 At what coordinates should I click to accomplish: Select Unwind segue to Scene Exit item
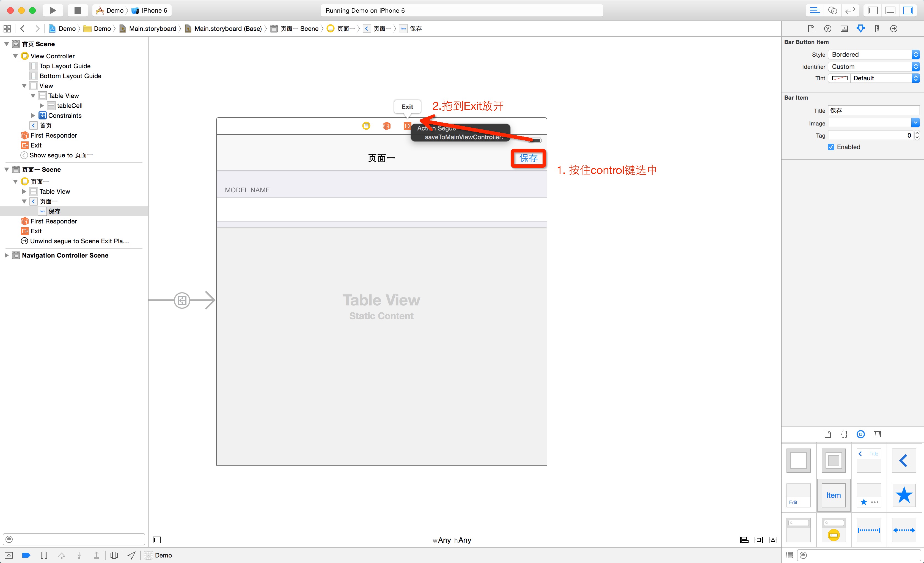75,241
